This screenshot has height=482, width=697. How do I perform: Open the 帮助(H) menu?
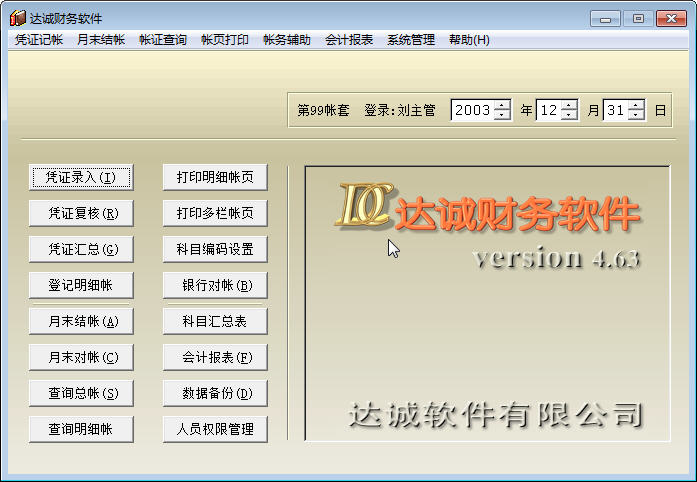469,40
